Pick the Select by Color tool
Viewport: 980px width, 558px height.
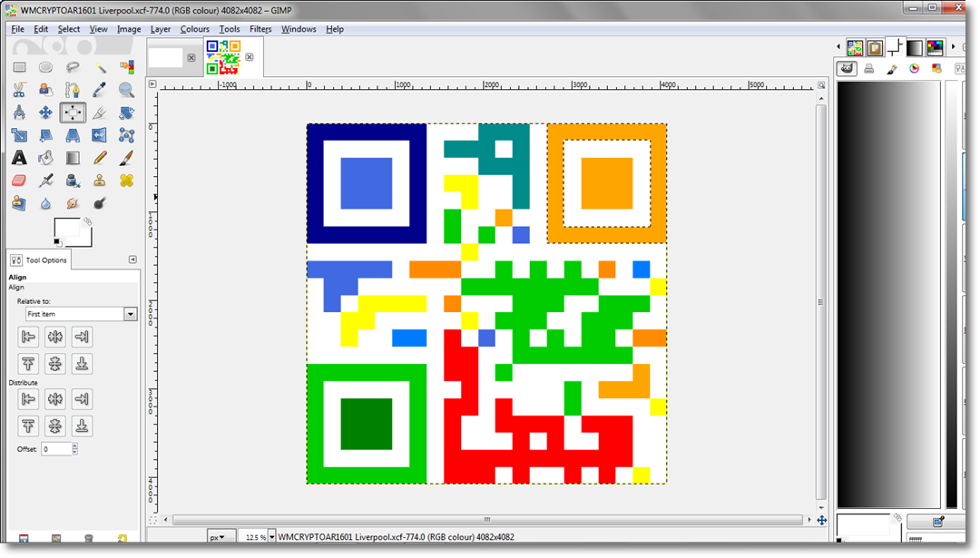click(126, 67)
